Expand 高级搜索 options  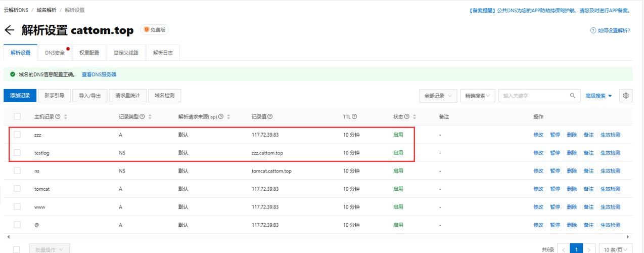(599, 96)
